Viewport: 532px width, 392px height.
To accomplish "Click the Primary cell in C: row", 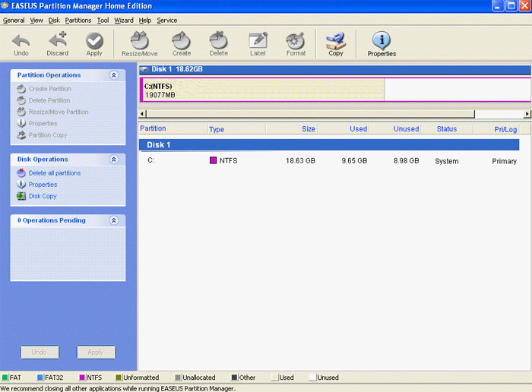I will 504,161.
